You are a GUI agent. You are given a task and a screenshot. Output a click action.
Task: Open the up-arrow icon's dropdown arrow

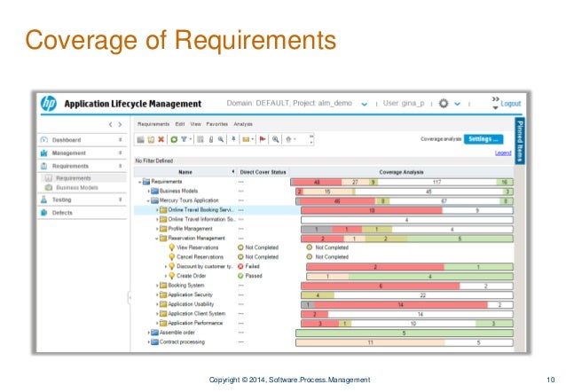295,139
